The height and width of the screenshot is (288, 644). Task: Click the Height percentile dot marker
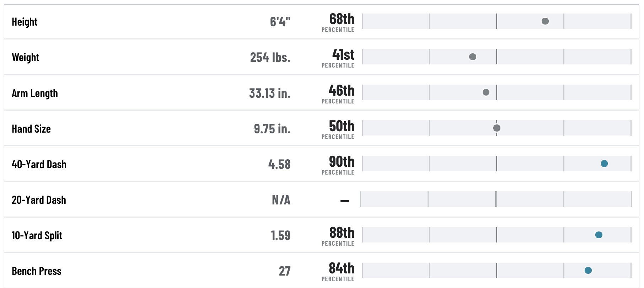tap(545, 21)
